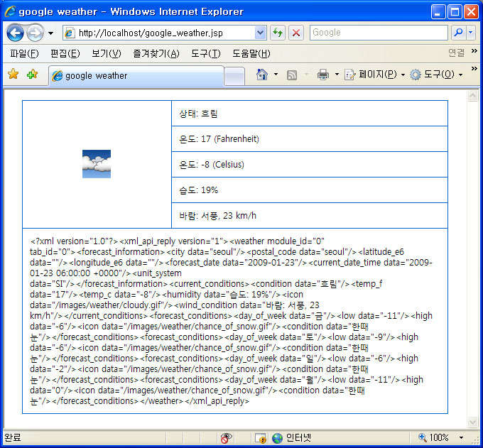Click the browser Back button
483x448 pixels.
[x=15, y=33]
